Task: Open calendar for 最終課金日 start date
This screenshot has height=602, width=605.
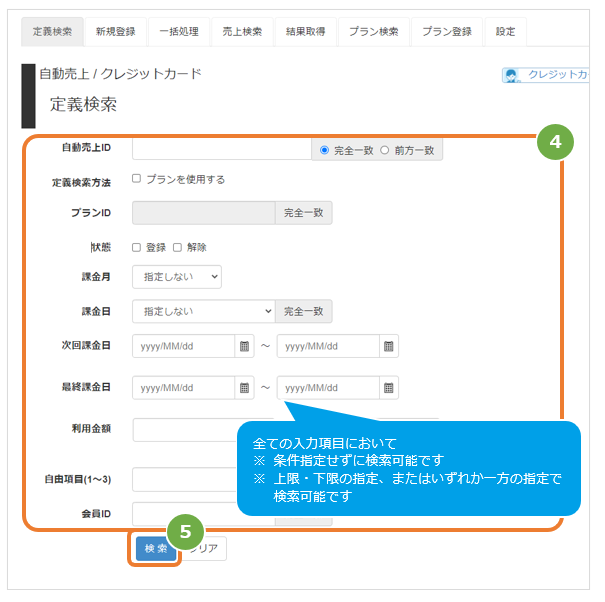Action: point(244,387)
